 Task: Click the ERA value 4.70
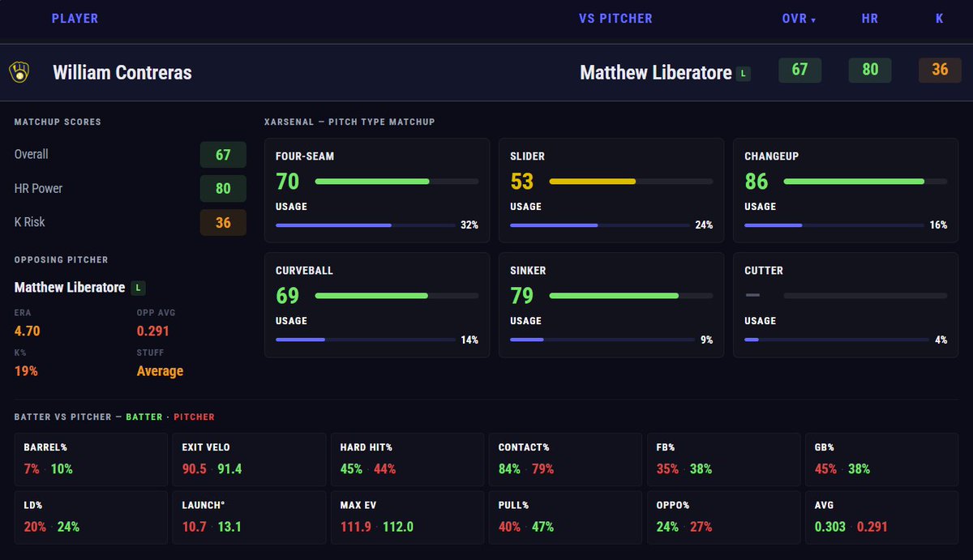pos(28,331)
